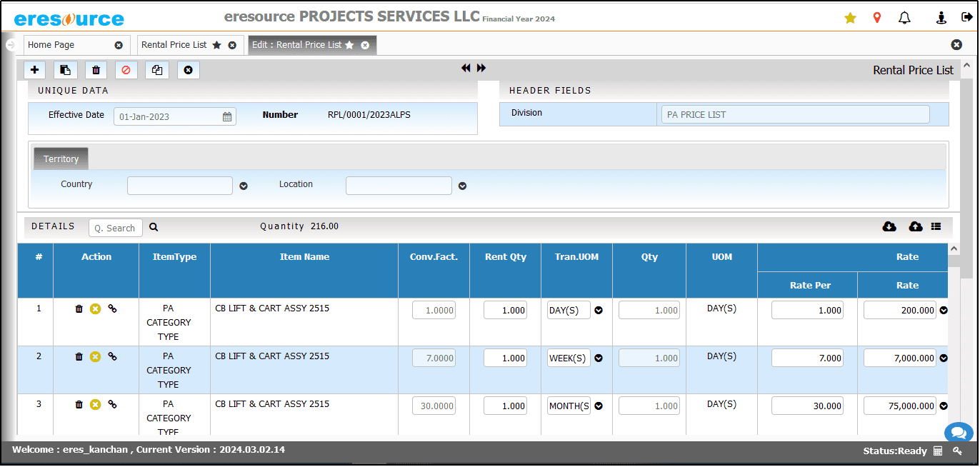Screen dimensions: 980x467
Task: Click the red cancel circle toolbar icon
Action: (x=126, y=70)
